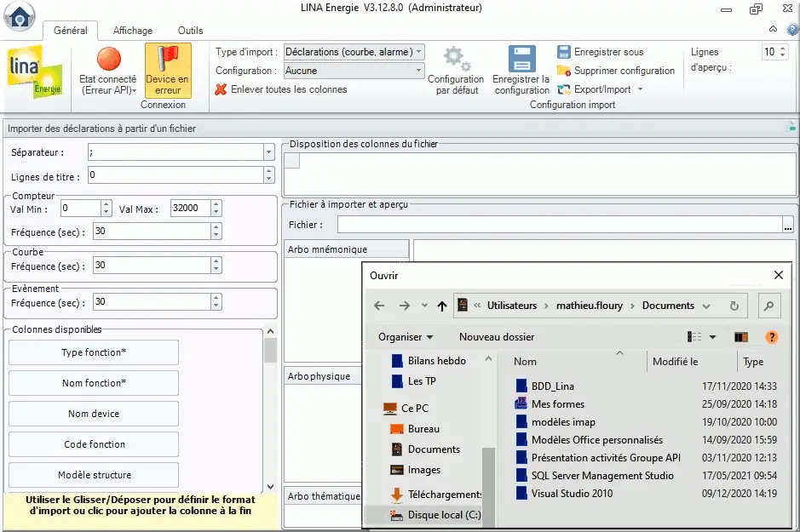Add the Nom fonction* column

[x=94, y=383]
